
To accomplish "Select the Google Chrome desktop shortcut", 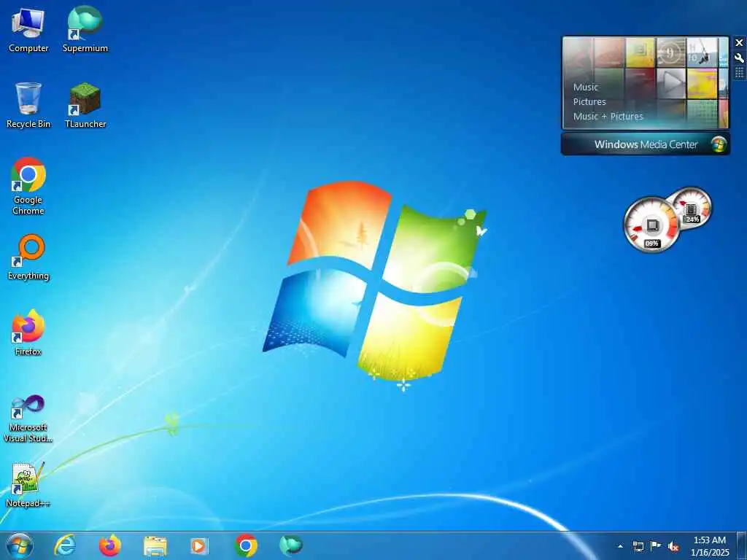I will pyautogui.click(x=28, y=186).
